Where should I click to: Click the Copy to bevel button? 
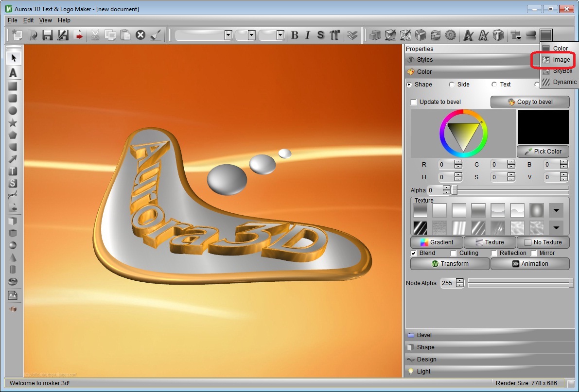click(x=530, y=102)
